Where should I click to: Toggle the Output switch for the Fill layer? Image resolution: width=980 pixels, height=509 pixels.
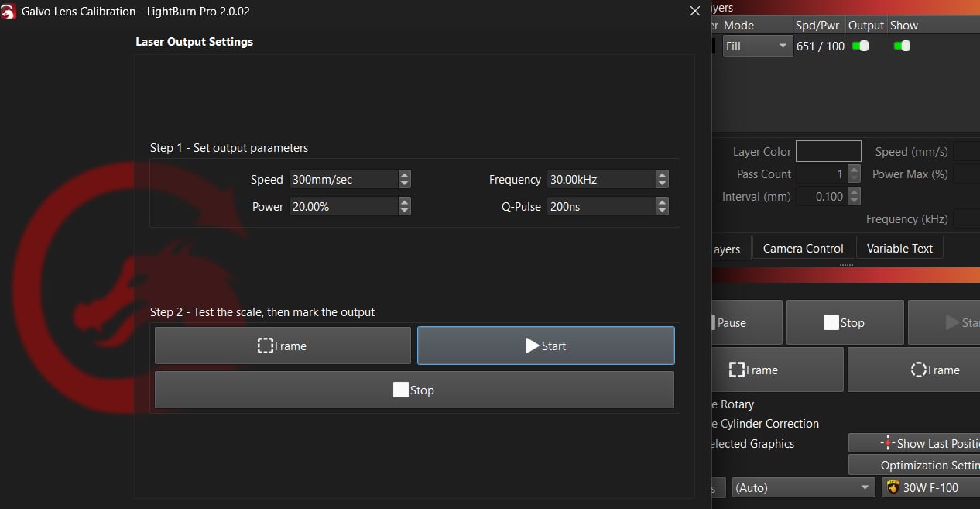coord(860,46)
